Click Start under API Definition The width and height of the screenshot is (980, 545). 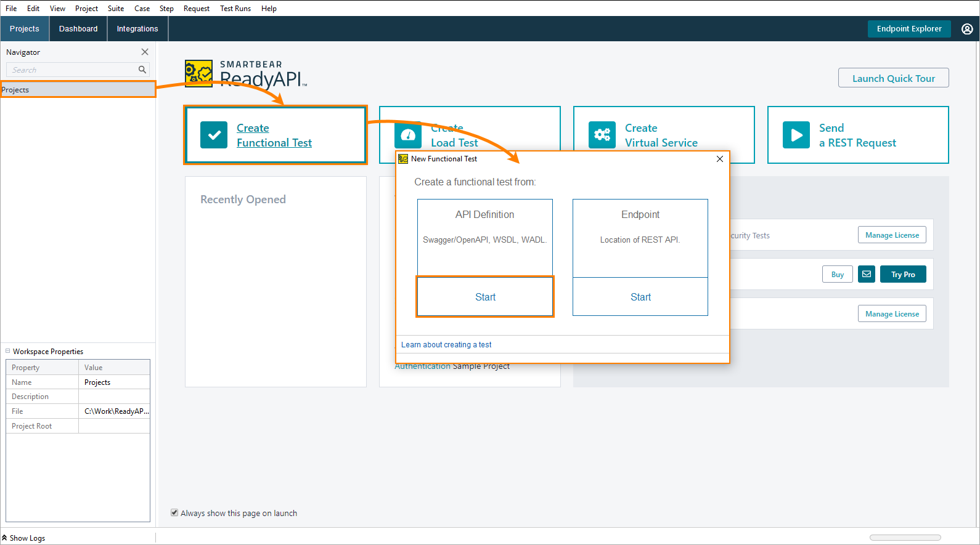pos(485,297)
